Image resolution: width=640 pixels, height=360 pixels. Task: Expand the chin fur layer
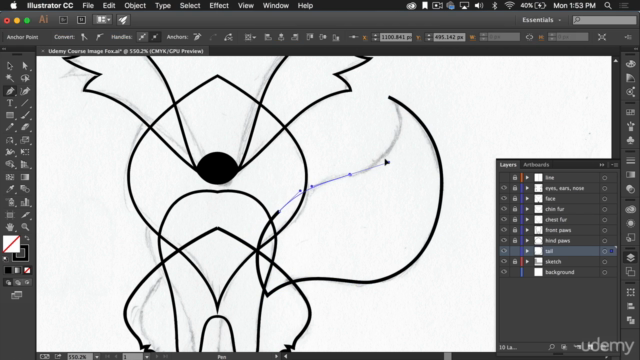pos(527,209)
